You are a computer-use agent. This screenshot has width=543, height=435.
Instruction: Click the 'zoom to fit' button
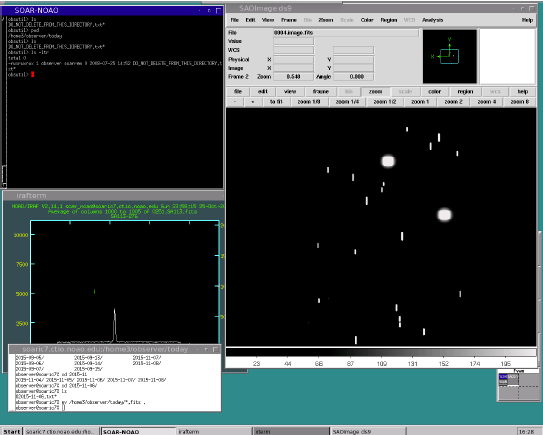[276, 102]
